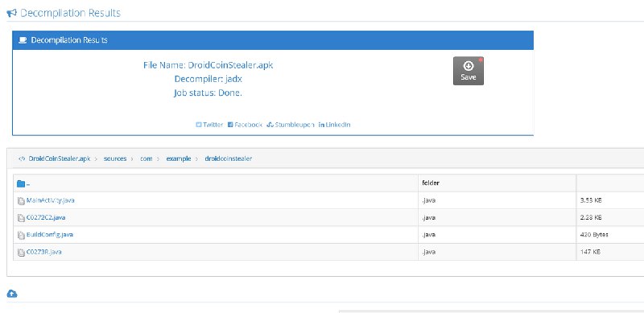Screen dimensions: 644x313
Task: Go to com breadcrumb folder
Action: point(147,159)
